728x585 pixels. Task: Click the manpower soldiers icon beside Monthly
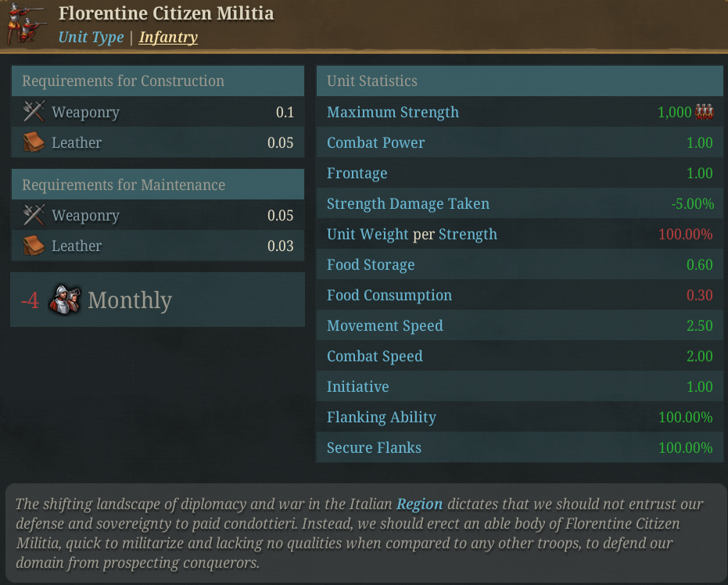click(63, 300)
